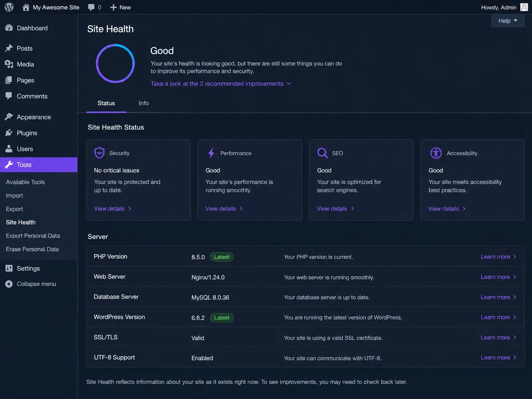
Task: Expand the 2 recommended improvements link
Action: click(x=221, y=84)
